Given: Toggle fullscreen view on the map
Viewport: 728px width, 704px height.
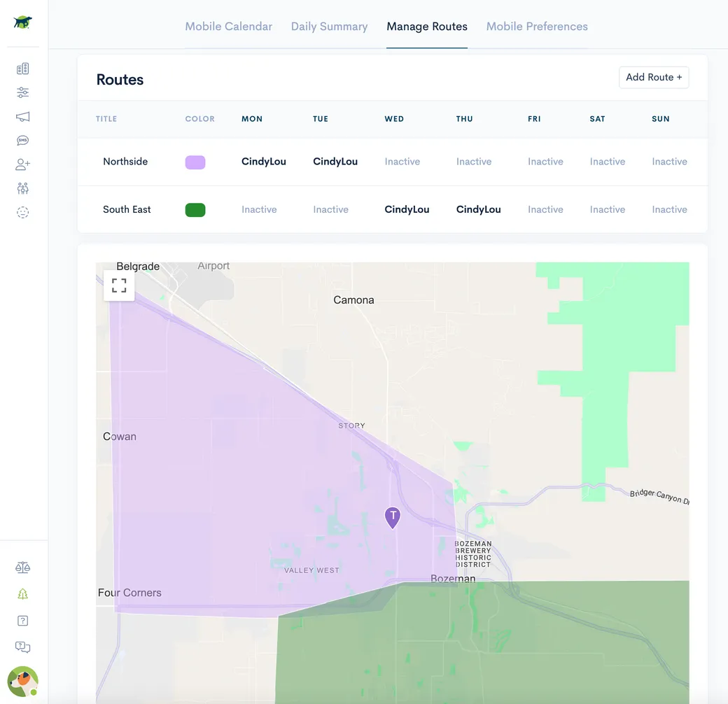Looking at the screenshot, I should [119, 286].
